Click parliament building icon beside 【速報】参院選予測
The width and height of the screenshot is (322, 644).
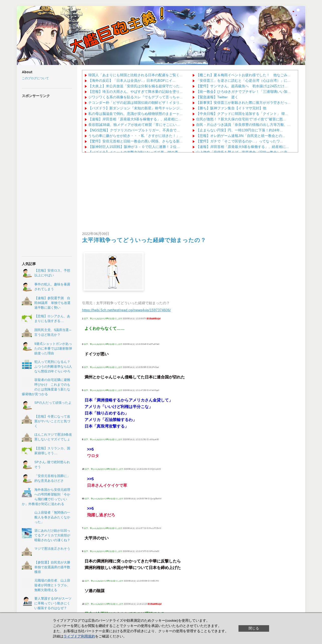(27, 301)
